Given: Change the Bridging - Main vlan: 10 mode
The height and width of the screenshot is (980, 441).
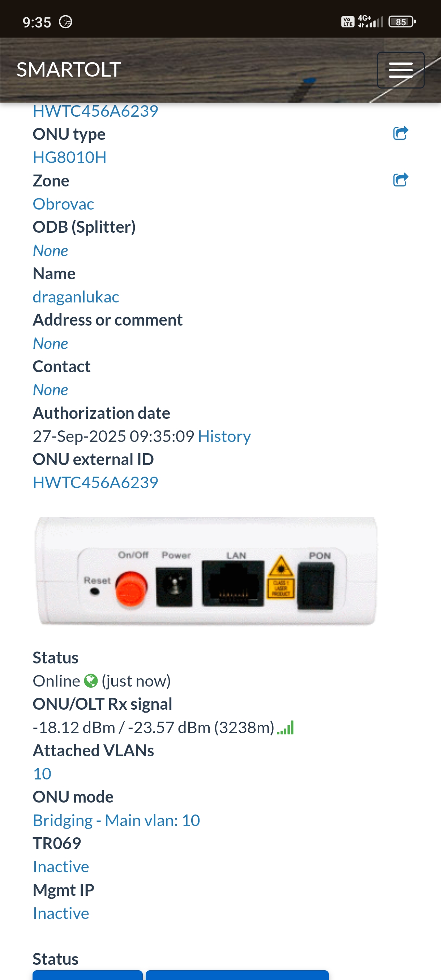Looking at the screenshot, I should (116, 821).
